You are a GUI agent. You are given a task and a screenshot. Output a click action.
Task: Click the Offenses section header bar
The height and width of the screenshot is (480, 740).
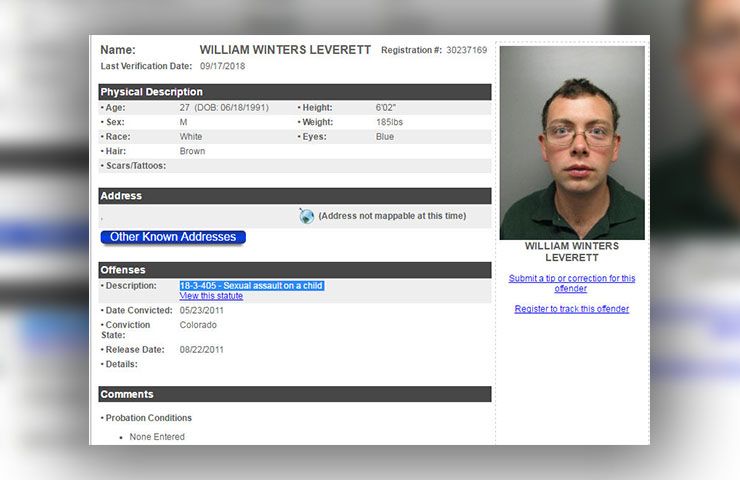tap(294, 270)
